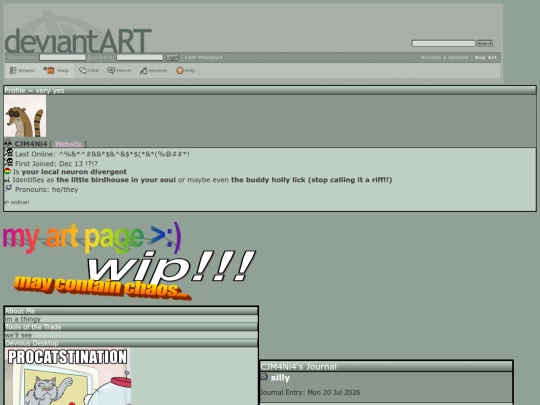Click the skull icon beside Last Online
540x405 pixels.
click(9, 153)
